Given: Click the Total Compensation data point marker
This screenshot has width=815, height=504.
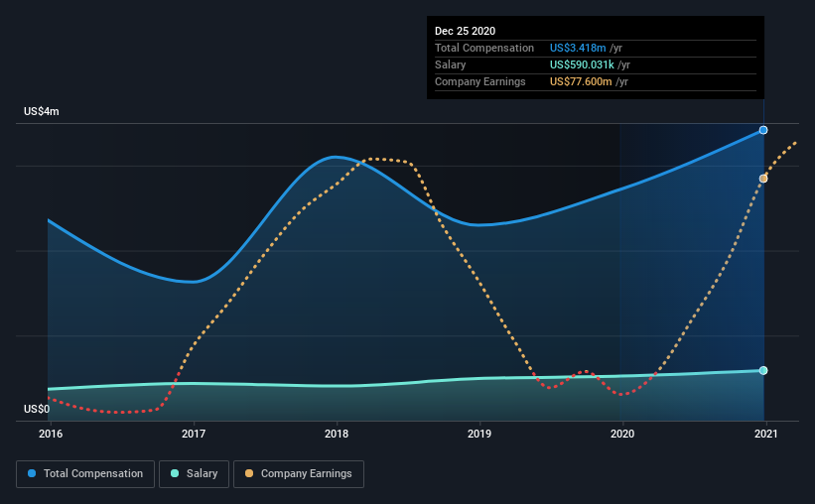Looking at the screenshot, I should pos(763,130).
